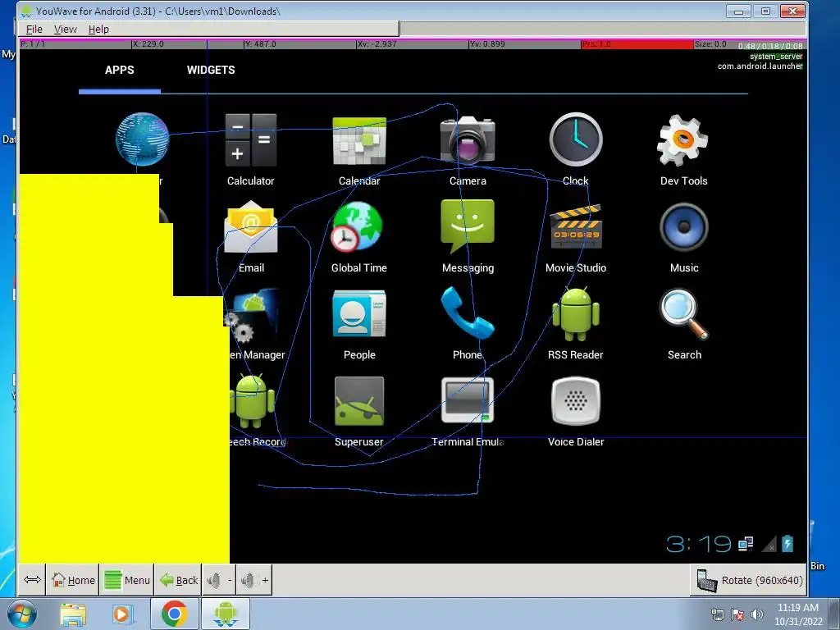Open the Search app
The image size is (840, 630).
684,314
